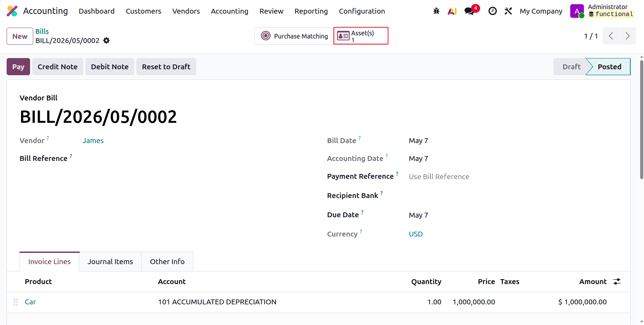Image resolution: width=644 pixels, height=325 pixels.
Task: Open the tools wrench icon
Action: (x=508, y=11)
